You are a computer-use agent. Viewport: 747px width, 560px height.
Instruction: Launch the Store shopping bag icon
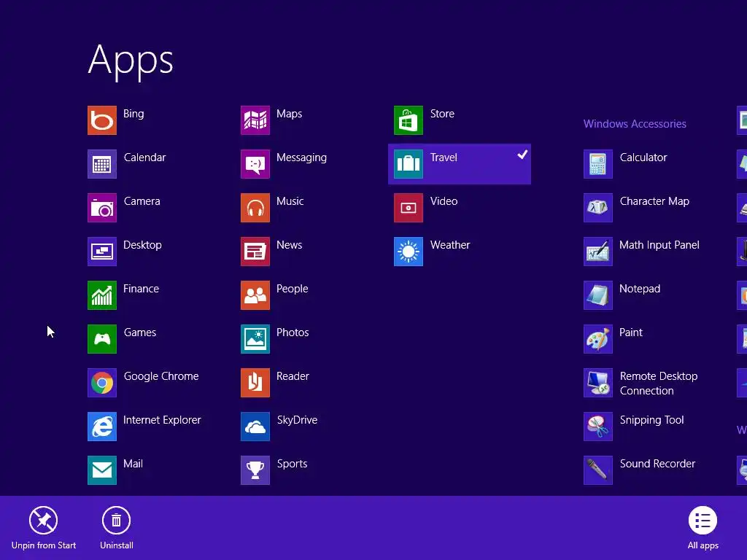[x=409, y=120]
